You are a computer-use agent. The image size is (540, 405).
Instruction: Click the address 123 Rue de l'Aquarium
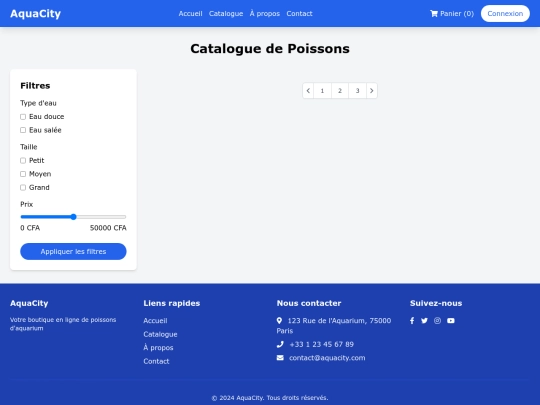[334, 325]
